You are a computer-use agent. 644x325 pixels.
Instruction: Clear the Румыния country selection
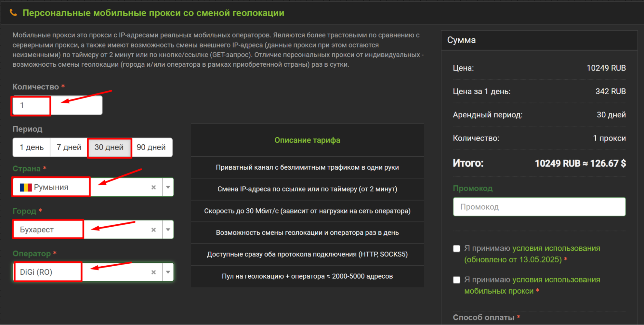[154, 187]
